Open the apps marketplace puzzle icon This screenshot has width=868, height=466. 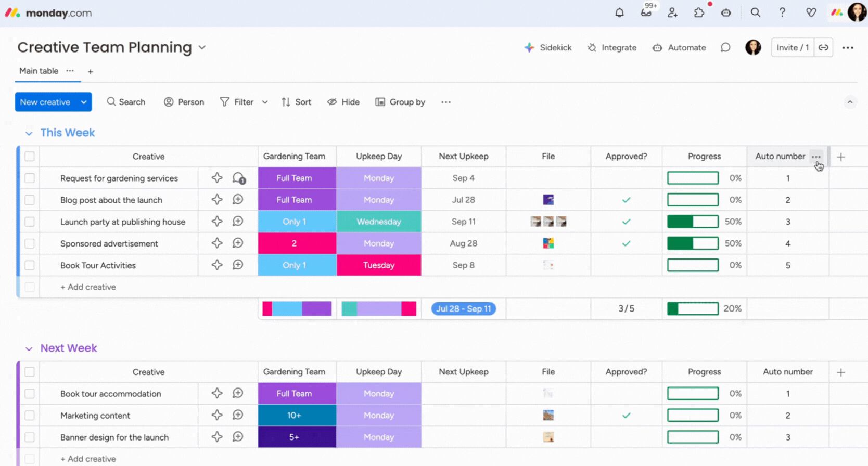pos(699,13)
